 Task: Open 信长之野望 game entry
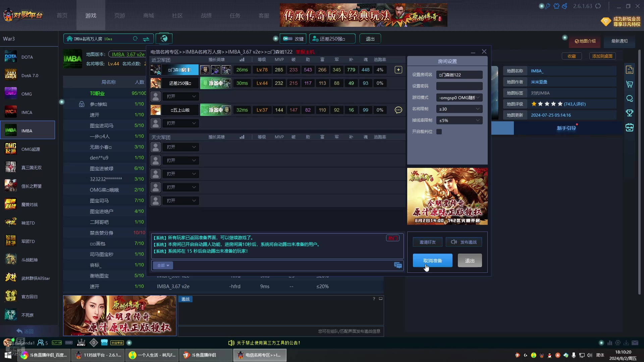click(x=28, y=186)
